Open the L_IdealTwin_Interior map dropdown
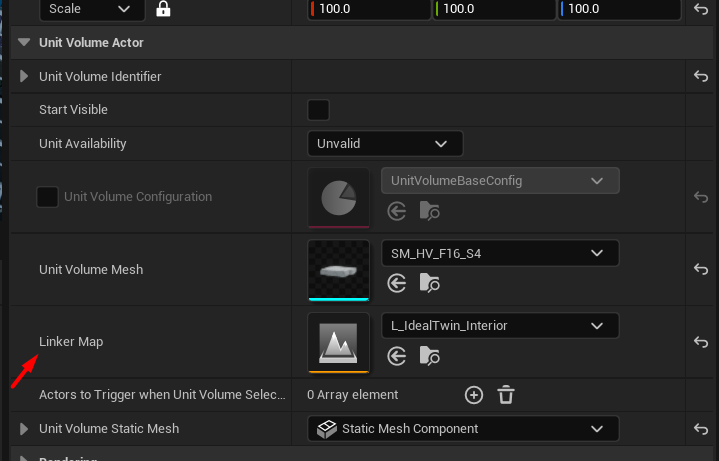 500,325
